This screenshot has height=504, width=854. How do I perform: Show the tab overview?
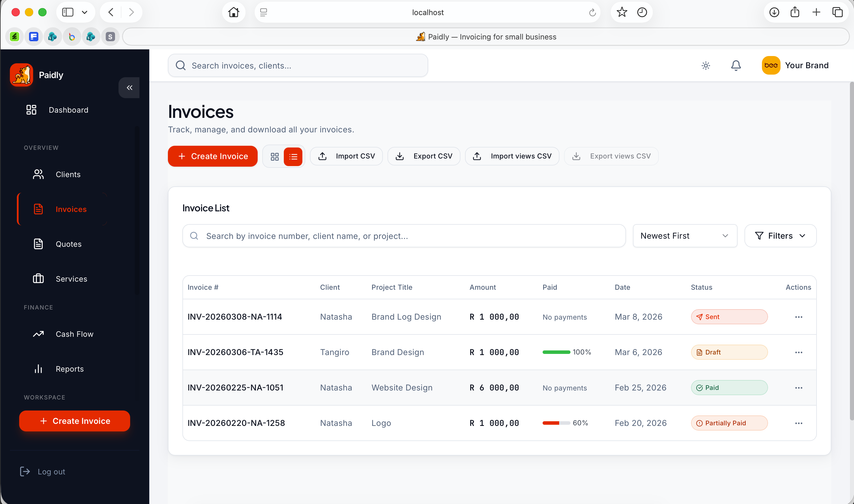point(837,12)
